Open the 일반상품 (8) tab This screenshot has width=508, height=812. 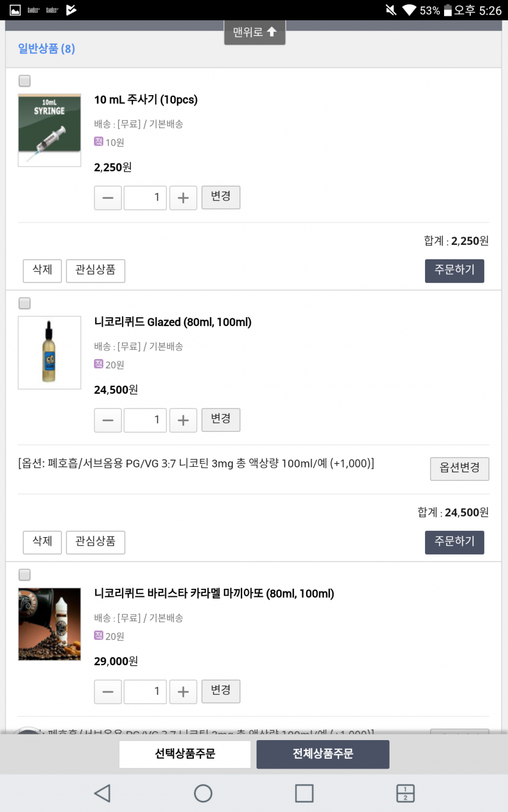coord(46,49)
